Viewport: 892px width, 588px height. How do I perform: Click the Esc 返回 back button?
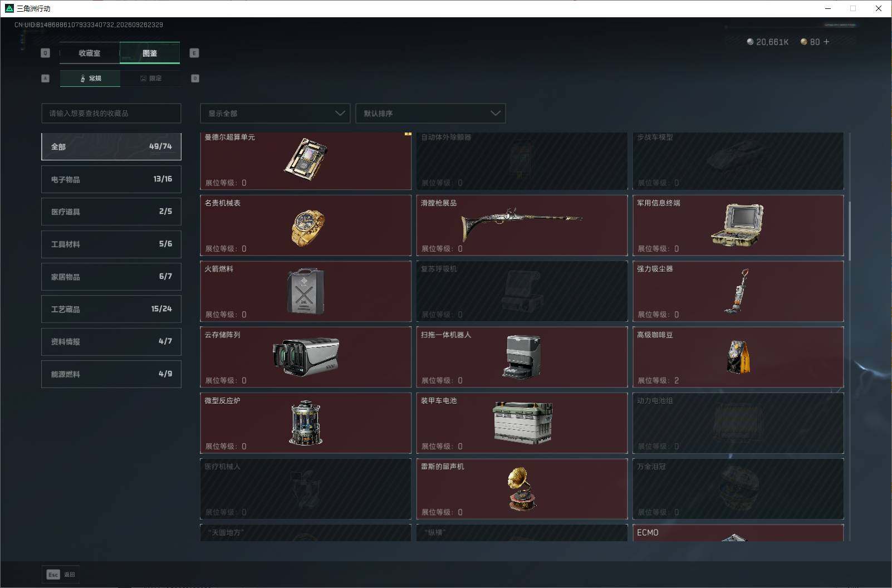61,575
